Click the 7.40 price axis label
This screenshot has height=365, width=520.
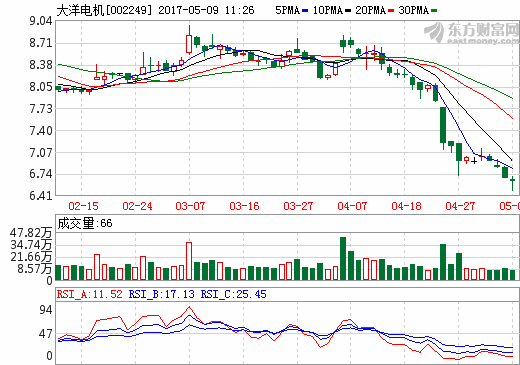pos(41,130)
